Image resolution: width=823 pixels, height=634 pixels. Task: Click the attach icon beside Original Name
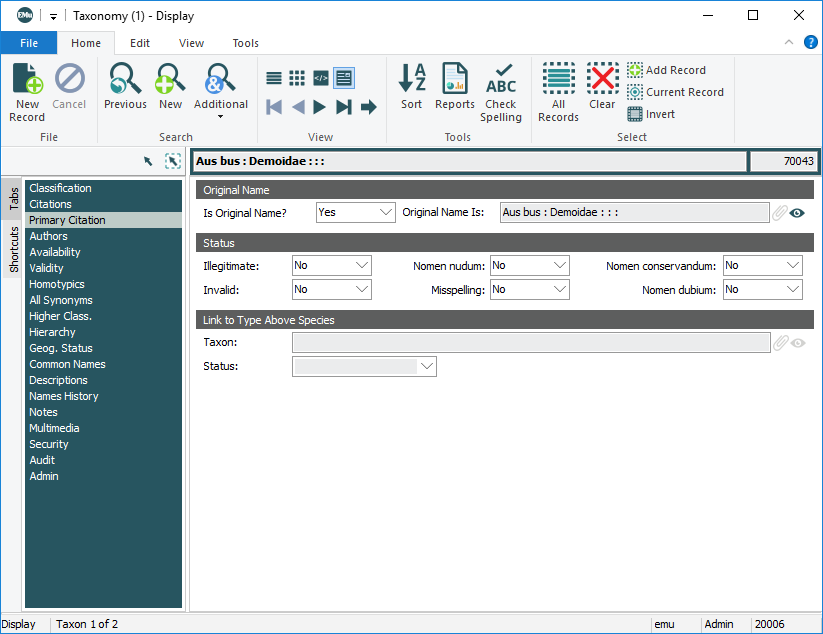point(779,213)
